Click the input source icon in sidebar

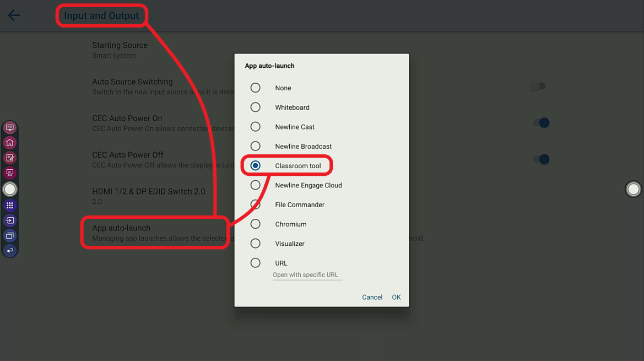tap(10, 220)
